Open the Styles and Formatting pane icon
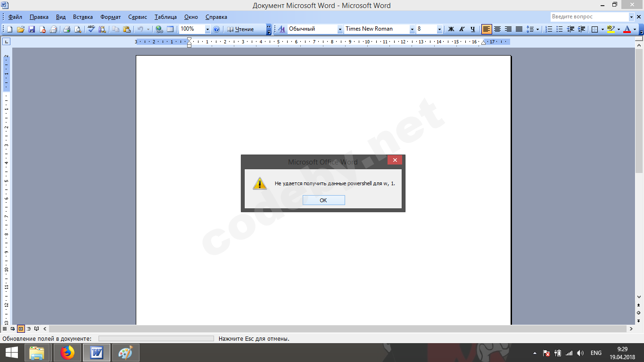 tap(282, 29)
